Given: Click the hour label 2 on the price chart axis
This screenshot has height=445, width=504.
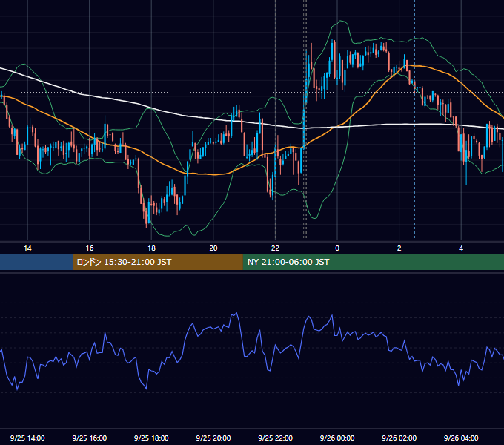Looking at the screenshot, I should click(x=399, y=248).
